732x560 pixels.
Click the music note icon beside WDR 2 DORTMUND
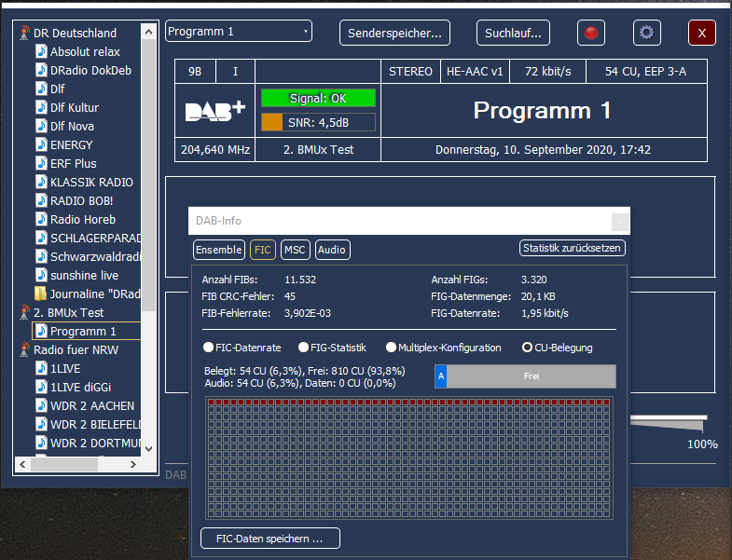click(x=41, y=444)
